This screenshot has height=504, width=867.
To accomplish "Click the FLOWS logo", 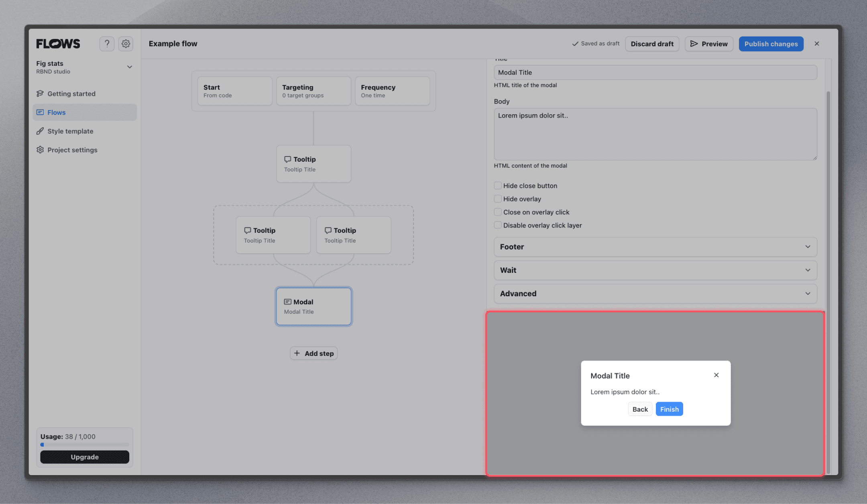I will click(58, 44).
